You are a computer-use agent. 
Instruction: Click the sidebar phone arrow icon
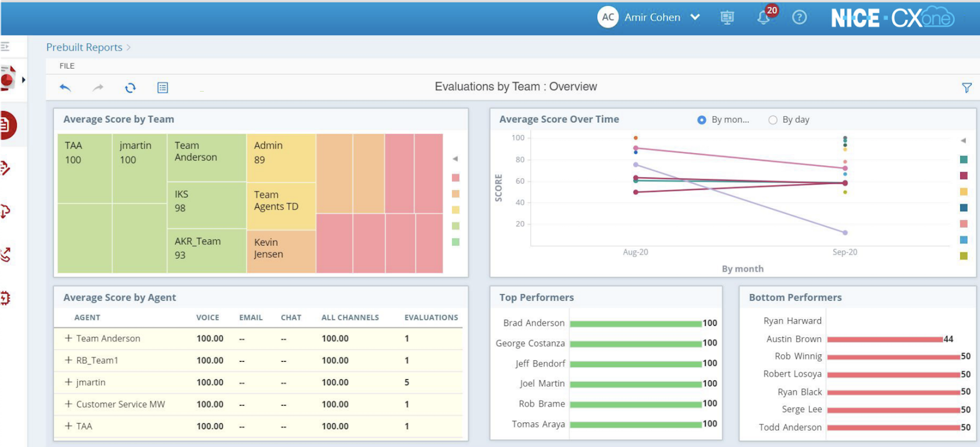[x=5, y=254]
